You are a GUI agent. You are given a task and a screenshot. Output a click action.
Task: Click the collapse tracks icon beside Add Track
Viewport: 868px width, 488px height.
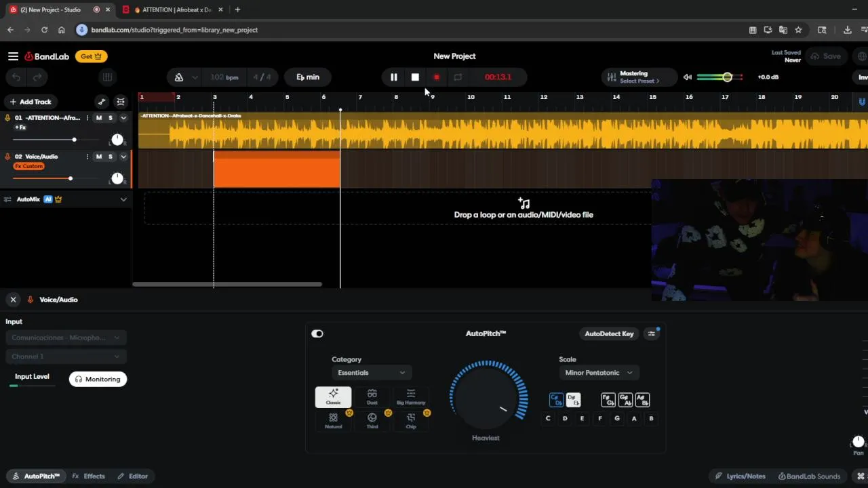(121, 102)
